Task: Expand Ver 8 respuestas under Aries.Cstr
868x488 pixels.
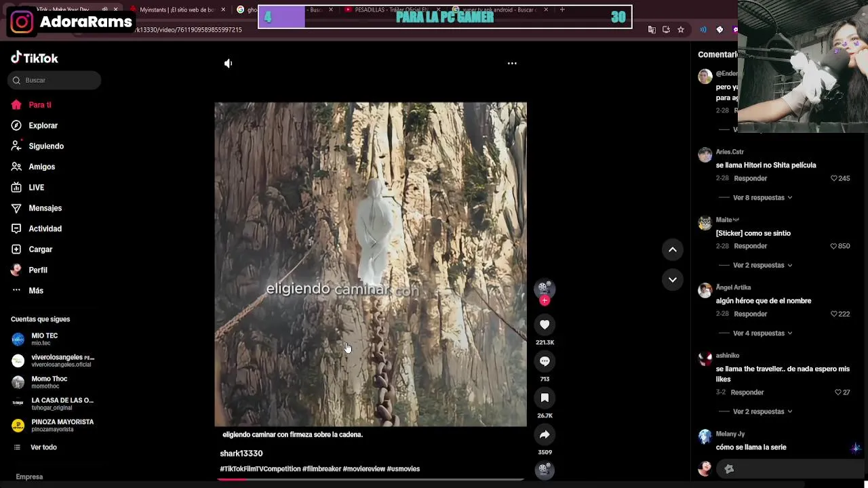Action: point(763,198)
